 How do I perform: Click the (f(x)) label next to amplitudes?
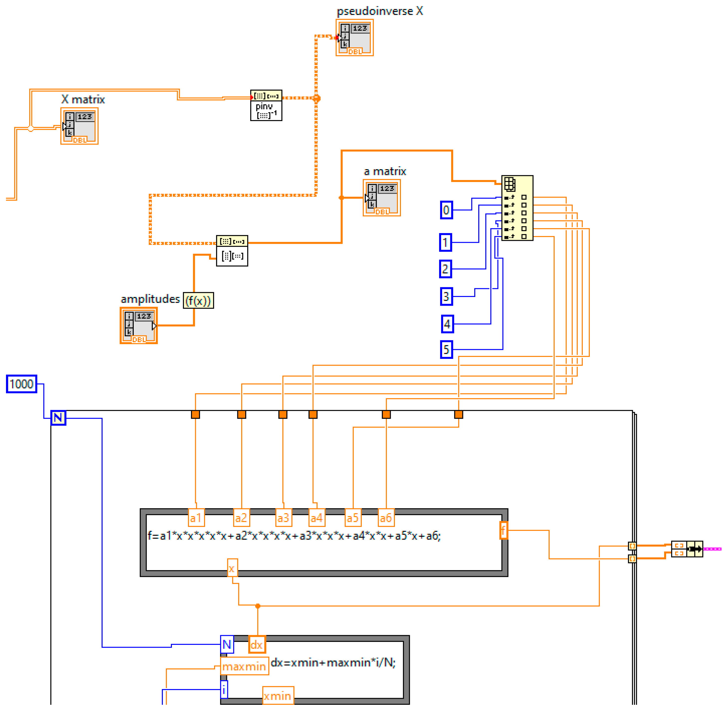[x=198, y=300]
